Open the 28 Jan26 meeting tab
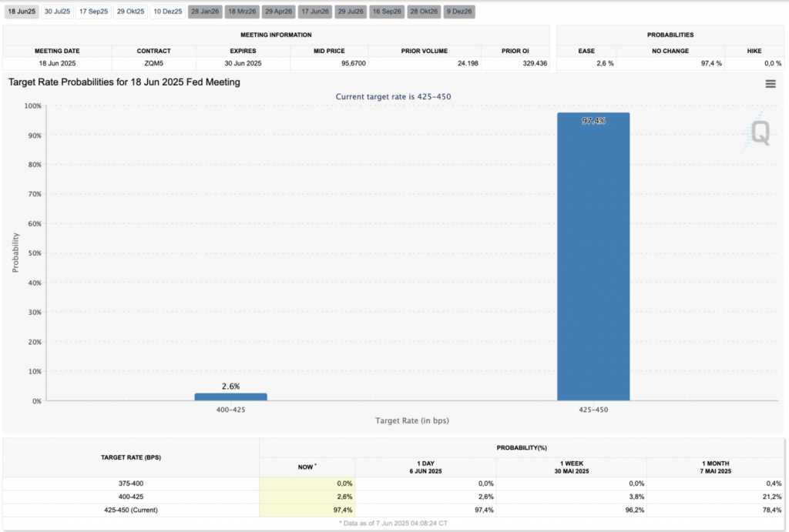The image size is (789, 532). coord(204,12)
